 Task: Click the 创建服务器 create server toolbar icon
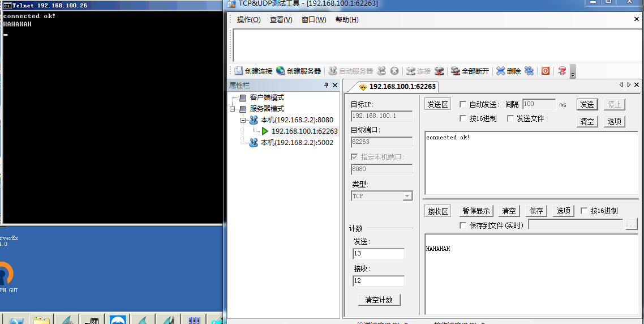coord(281,71)
